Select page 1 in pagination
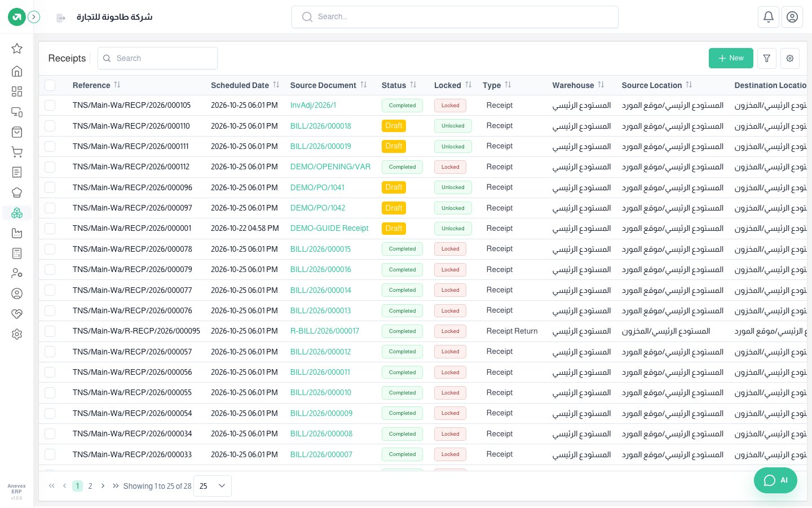Viewport: 812px width, 508px height. click(x=78, y=486)
